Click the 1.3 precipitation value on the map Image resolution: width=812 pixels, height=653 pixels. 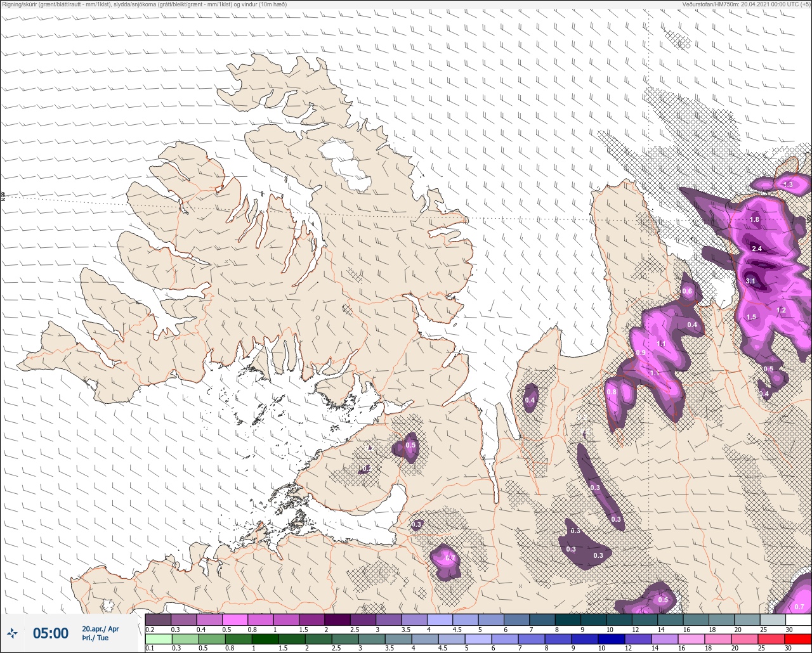pyautogui.click(x=788, y=184)
